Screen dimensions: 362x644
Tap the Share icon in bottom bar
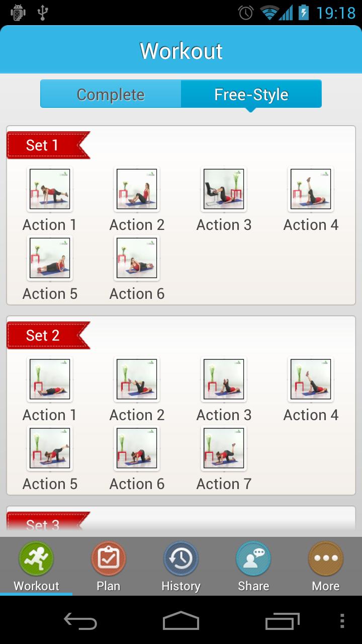[x=253, y=558]
